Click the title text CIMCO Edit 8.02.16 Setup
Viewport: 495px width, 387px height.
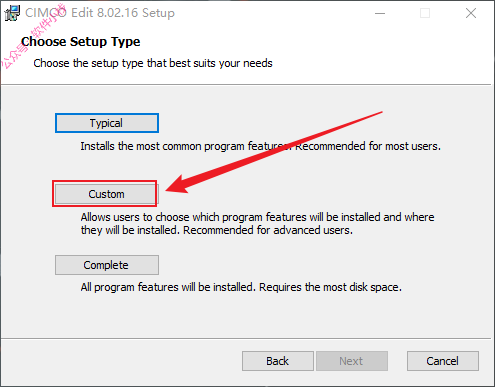tap(100, 13)
